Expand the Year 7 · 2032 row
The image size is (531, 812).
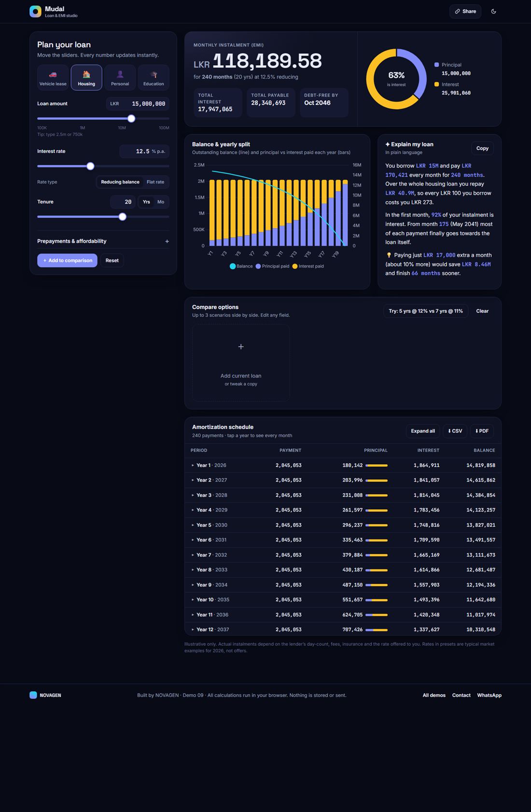pyautogui.click(x=343, y=555)
